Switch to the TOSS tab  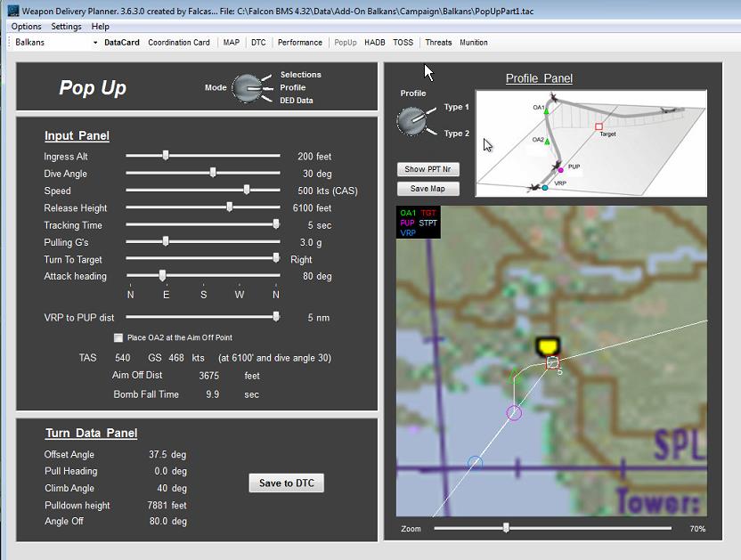(x=403, y=43)
